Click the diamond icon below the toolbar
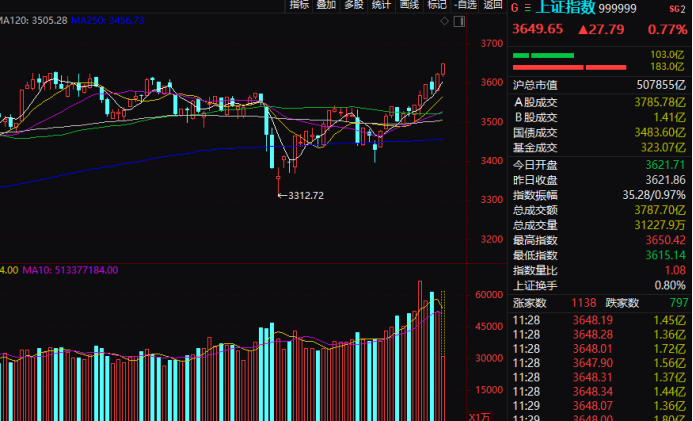 (x=446, y=20)
